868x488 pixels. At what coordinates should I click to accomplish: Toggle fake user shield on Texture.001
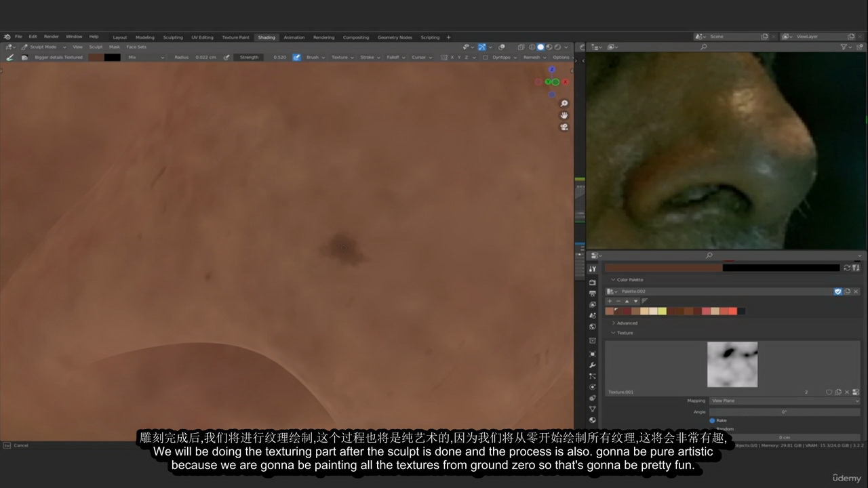point(829,392)
